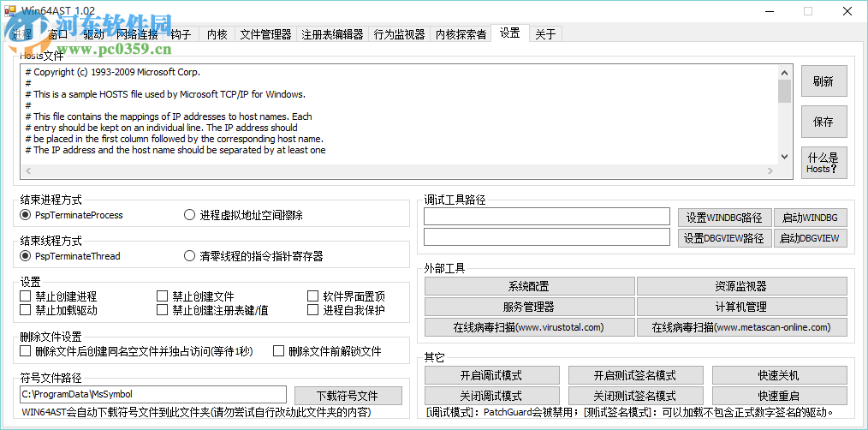The width and height of the screenshot is (868, 430).
Task: Close the Win64AST window
Action: coord(847,11)
